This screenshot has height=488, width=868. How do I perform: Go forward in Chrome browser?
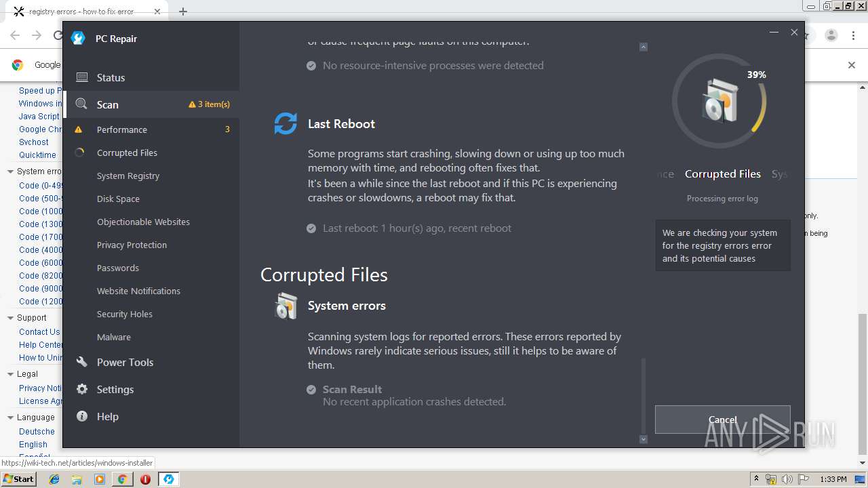(37, 35)
